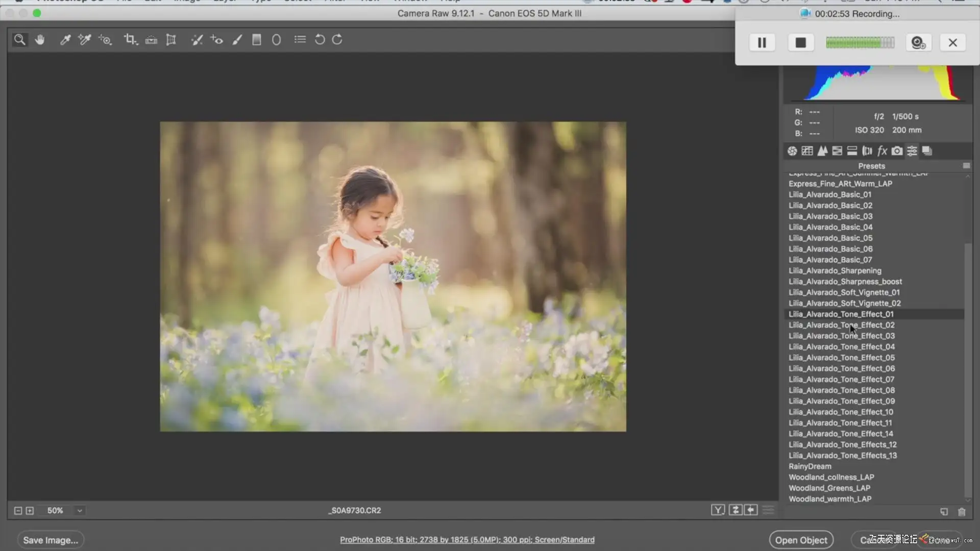Pick the Graduated Filter tool
The image size is (980, 551).
[256, 40]
